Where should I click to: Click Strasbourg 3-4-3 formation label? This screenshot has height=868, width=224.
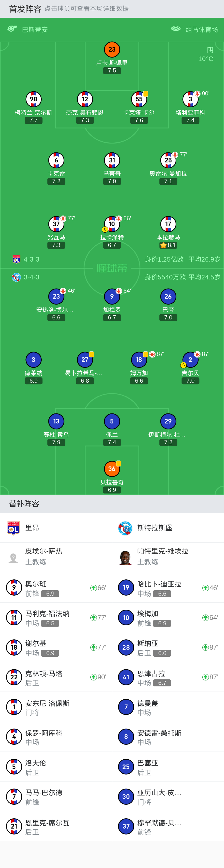(x=31, y=277)
